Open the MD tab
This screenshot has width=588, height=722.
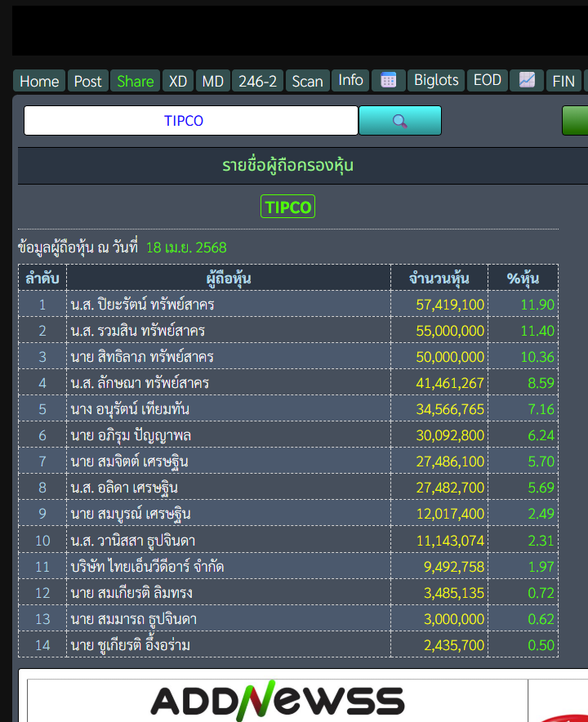[212, 81]
